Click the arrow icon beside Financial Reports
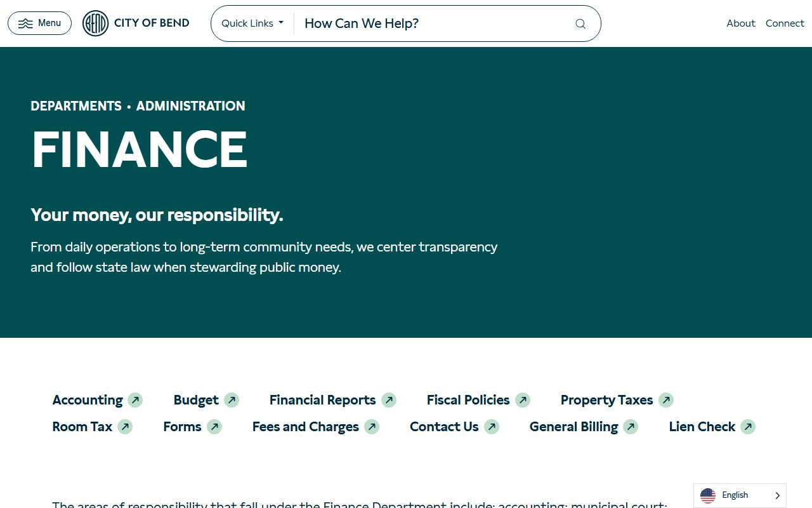The width and height of the screenshot is (812, 508). (389, 400)
